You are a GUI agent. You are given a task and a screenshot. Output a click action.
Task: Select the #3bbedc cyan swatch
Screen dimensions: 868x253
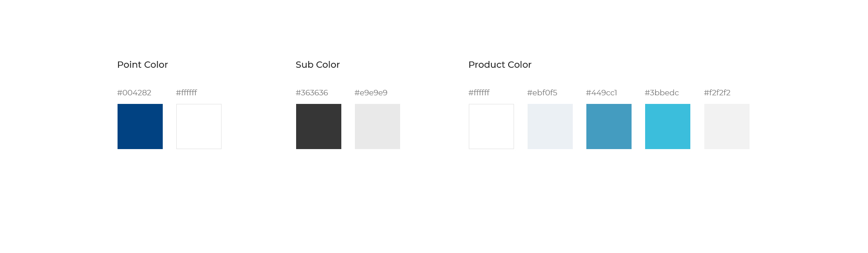point(668,126)
